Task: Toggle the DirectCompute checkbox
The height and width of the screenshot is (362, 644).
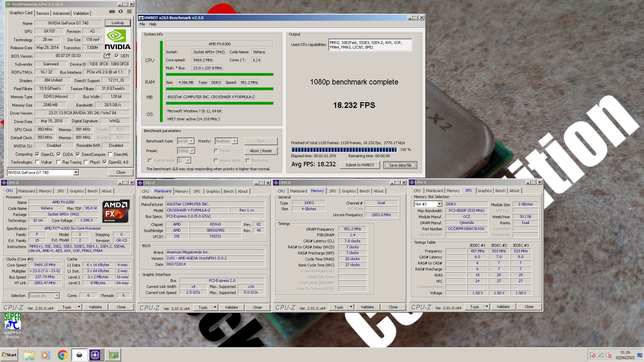Action: (78, 155)
